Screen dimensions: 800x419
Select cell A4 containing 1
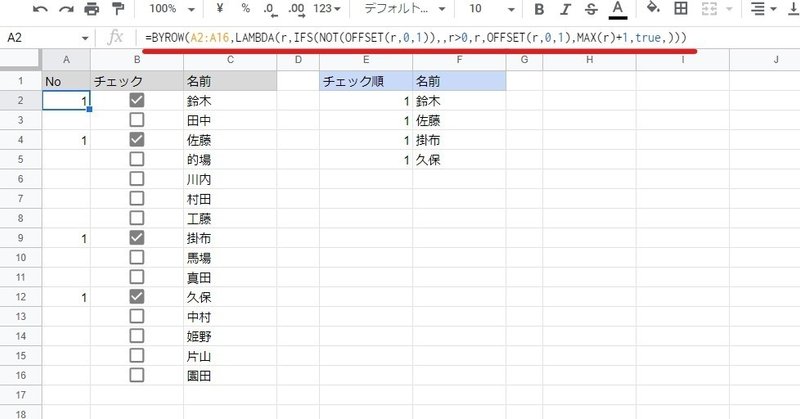coord(66,140)
